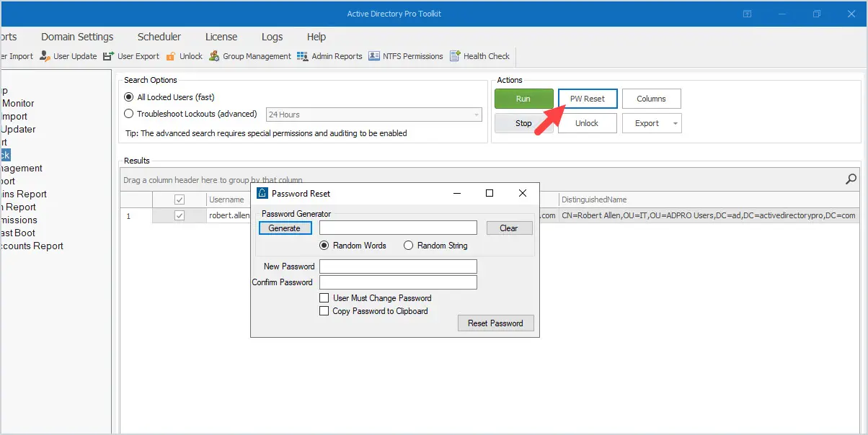Open the License menu

coord(221,37)
